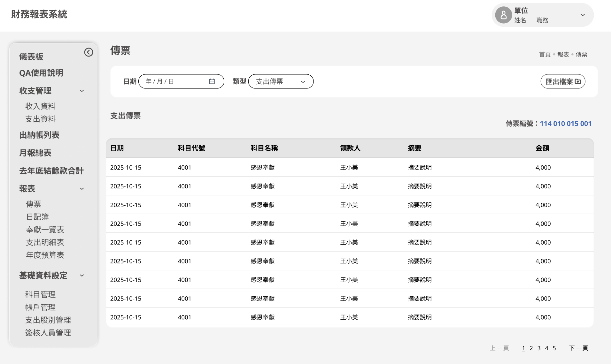Select 支出資料 under 收支管理

coord(40,119)
